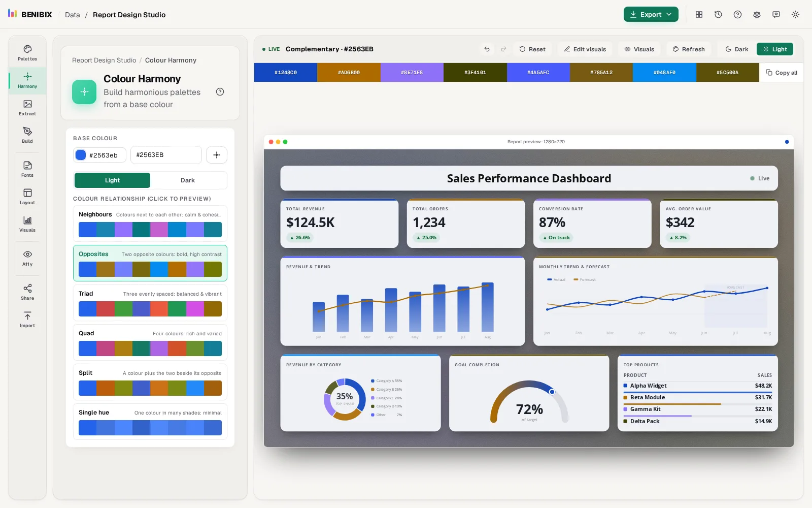Select the Neighbours colour relationship
This screenshot has width=812, height=508.
click(150, 224)
